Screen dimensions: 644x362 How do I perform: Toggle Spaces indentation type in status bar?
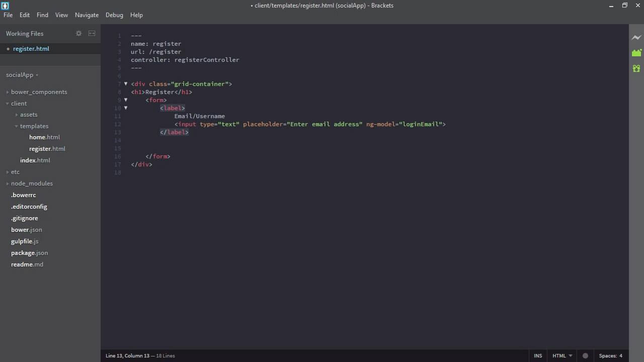click(x=608, y=355)
